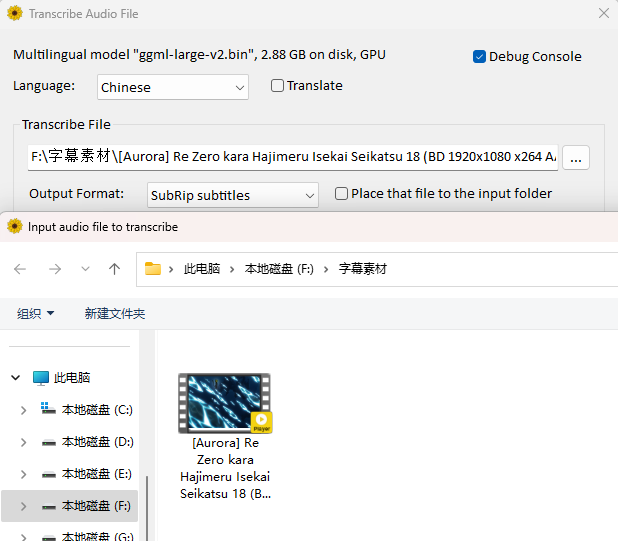Image resolution: width=618 pixels, height=541 pixels.
Task: Select 此电脑 in the navigation tree
Action: tap(72, 377)
